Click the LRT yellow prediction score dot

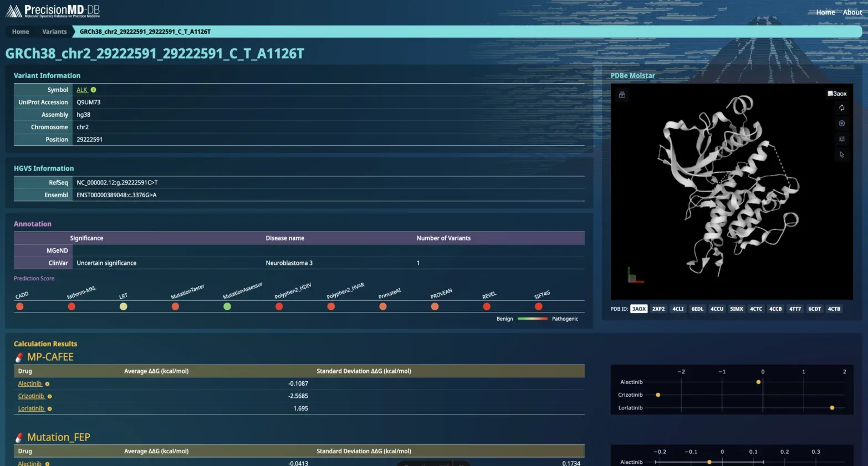[124, 306]
